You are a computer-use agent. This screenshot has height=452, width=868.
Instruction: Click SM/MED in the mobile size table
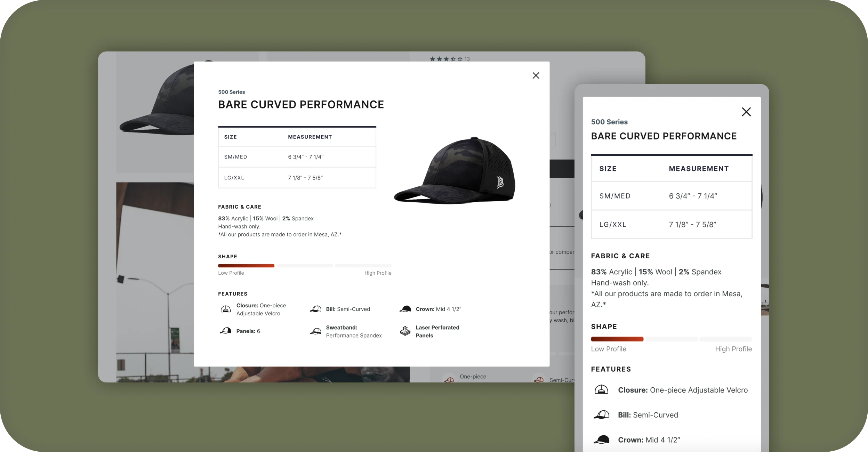click(x=615, y=196)
